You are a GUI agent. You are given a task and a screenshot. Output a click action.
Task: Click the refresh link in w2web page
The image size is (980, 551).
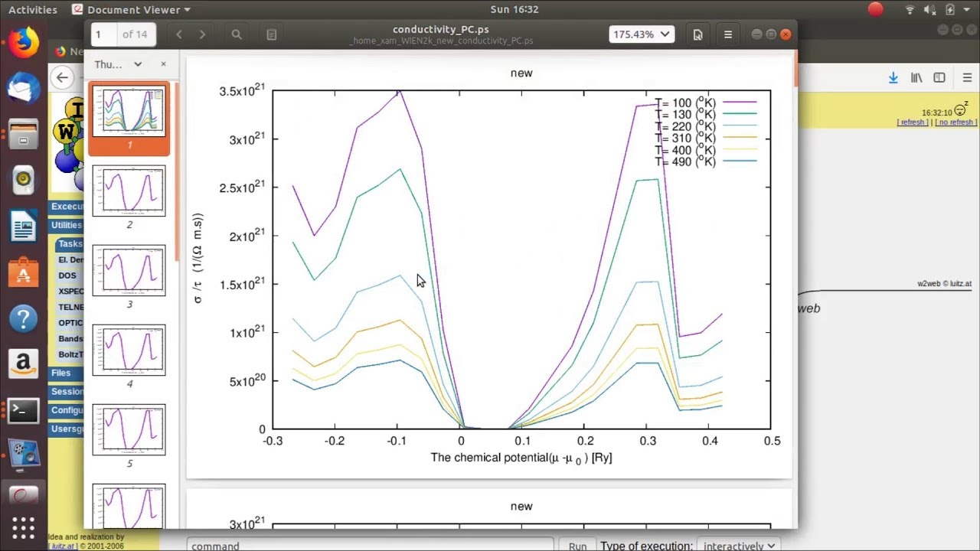click(x=913, y=122)
